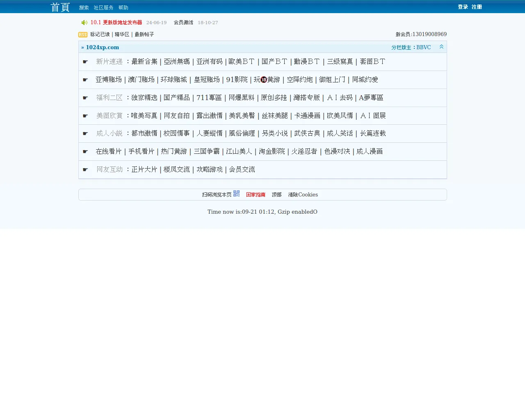525x420 pixels.
Task: Open the red 回家指南 link
Action: (x=256, y=195)
